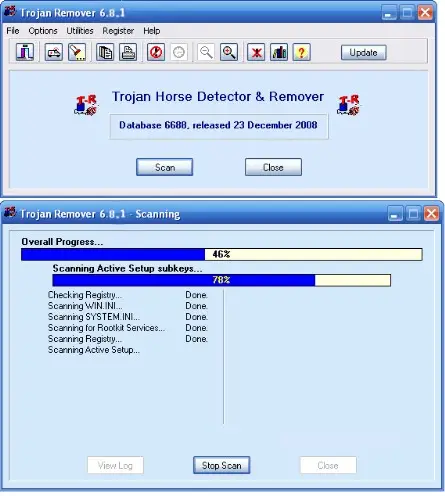Click the red X toolbar icon
Viewport: 445px width, 496px height.
click(256, 52)
